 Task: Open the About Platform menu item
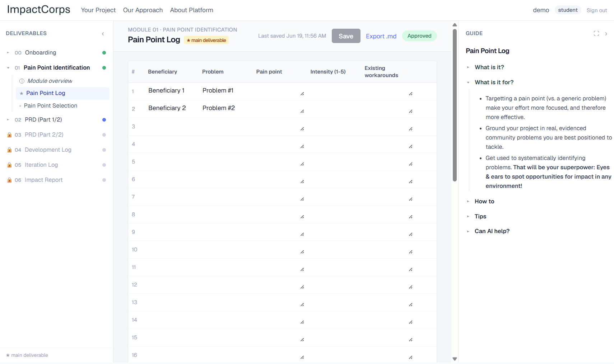tap(192, 10)
